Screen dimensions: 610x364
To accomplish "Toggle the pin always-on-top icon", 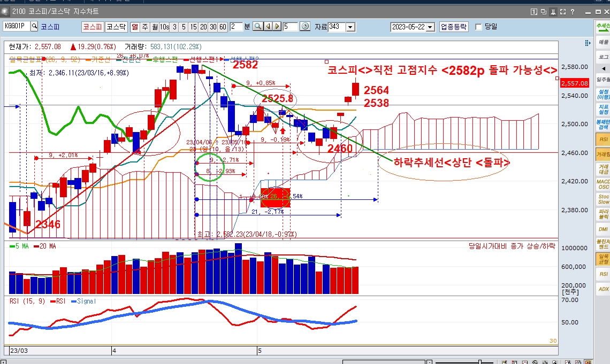I will pyautogui.click(x=553, y=12).
